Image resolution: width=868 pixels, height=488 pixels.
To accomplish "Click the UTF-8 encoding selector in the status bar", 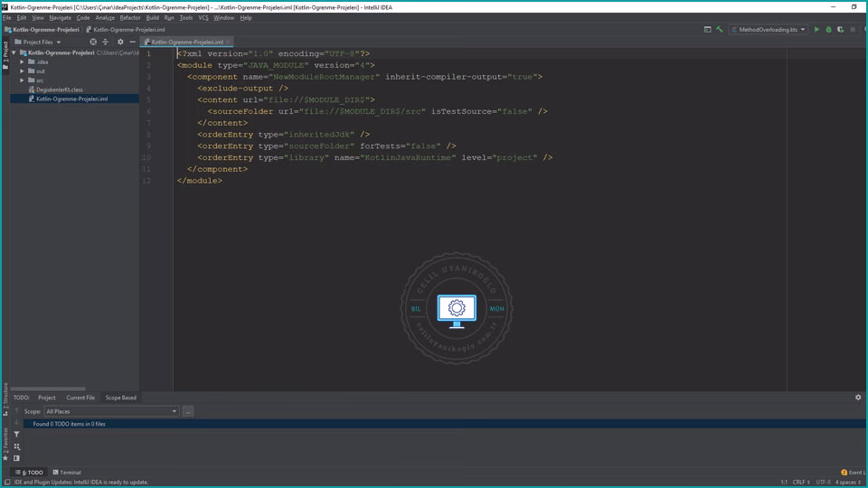I will 823,482.
